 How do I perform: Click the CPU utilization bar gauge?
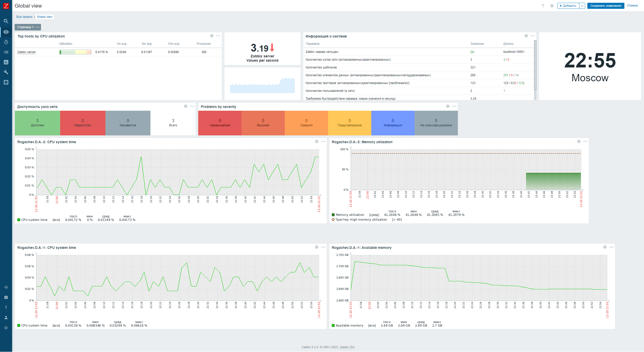tap(75, 52)
